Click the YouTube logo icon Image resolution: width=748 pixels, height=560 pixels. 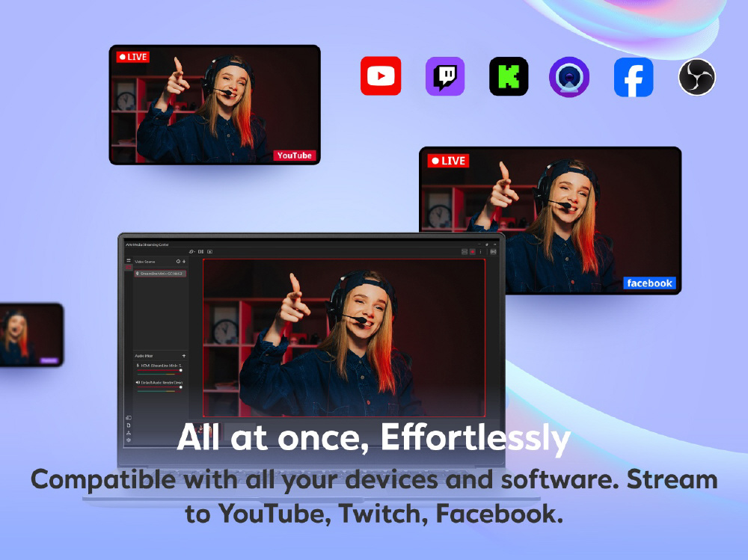click(381, 76)
